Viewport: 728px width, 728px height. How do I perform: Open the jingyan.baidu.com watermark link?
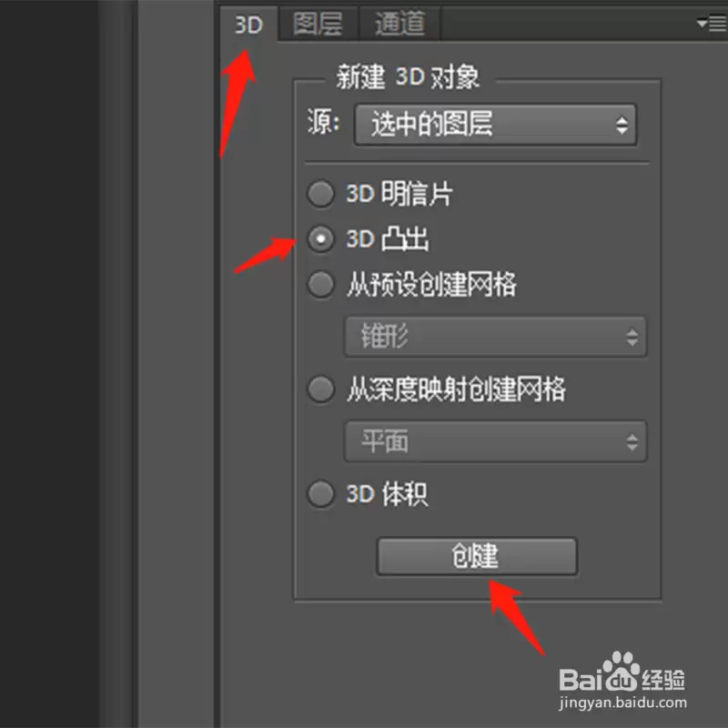[x=622, y=702]
